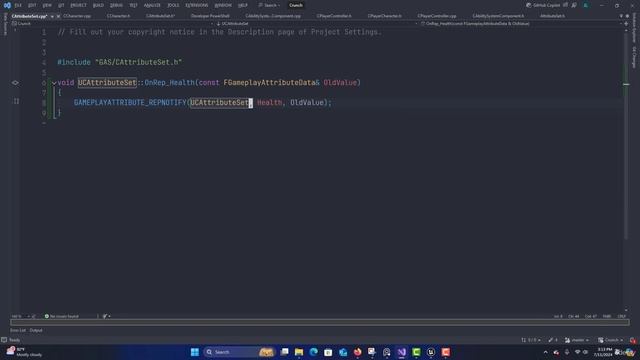Screen dimensions: 640x360
Task: Switch to the CPlayerCharacter.h tab
Action: pyautogui.click(x=384, y=16)
